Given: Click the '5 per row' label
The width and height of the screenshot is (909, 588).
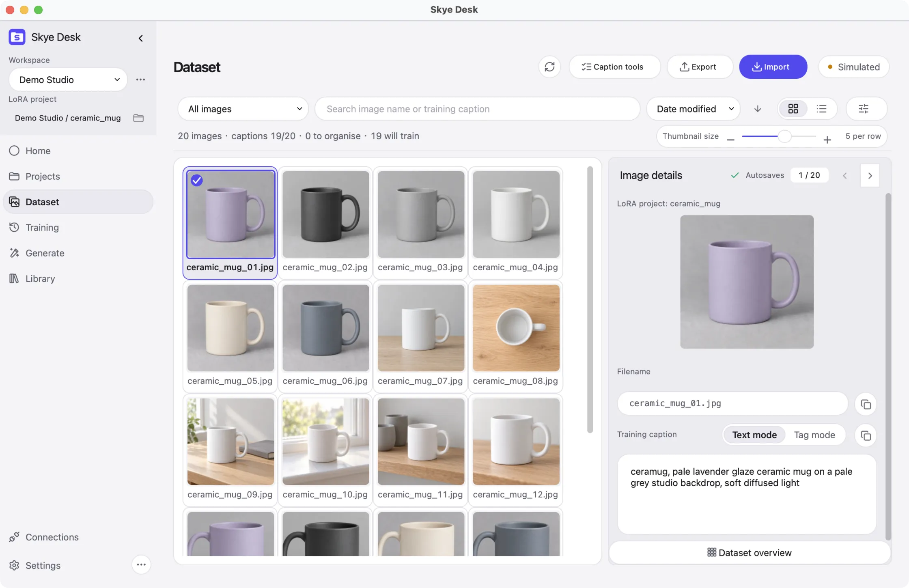Looking at the screenshot, I should (x=863, y=136).
